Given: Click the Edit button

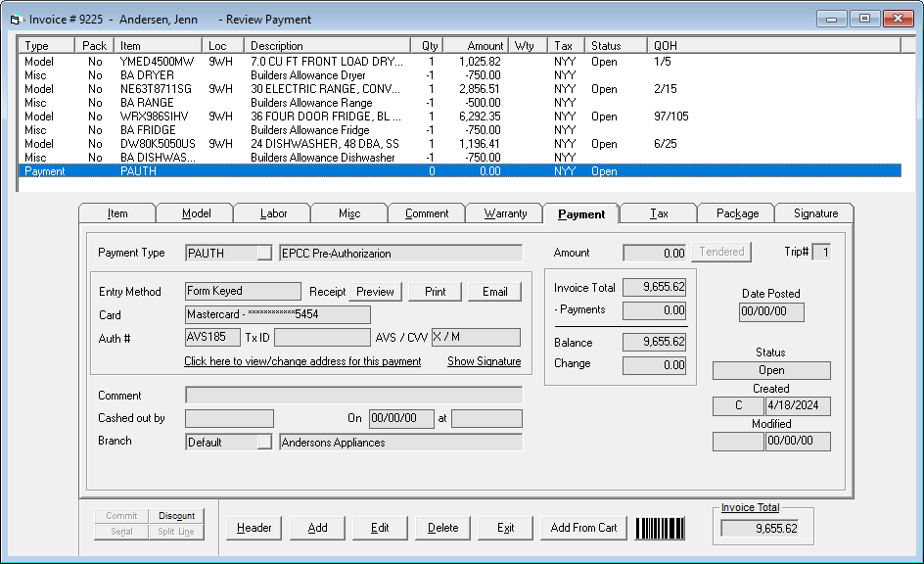Looking at the screenshot, I should coord(380,528).
